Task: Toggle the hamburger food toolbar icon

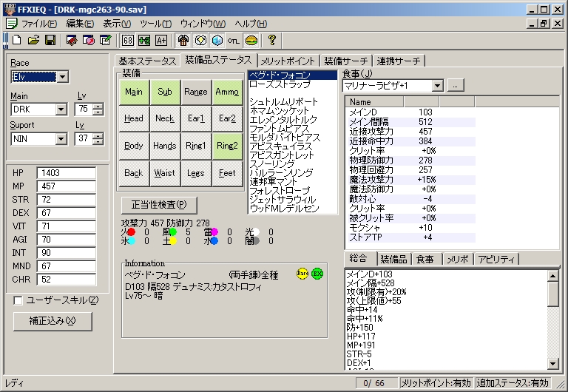Action: coord(251,40)
